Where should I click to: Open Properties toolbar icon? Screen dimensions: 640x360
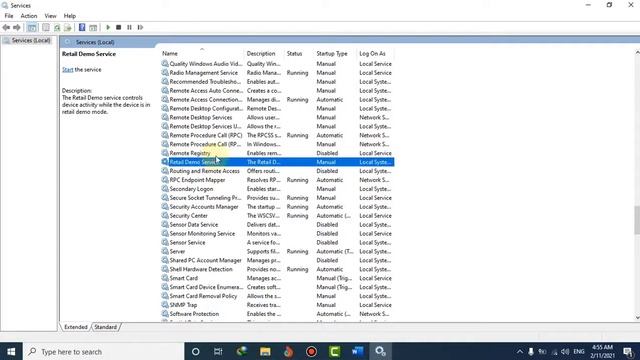[x=46, y=27]
